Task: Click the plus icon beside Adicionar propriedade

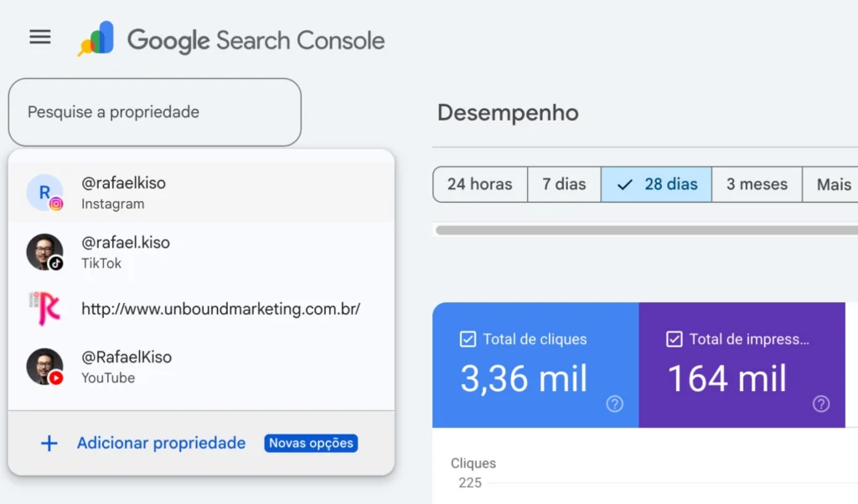Action: 49,444
